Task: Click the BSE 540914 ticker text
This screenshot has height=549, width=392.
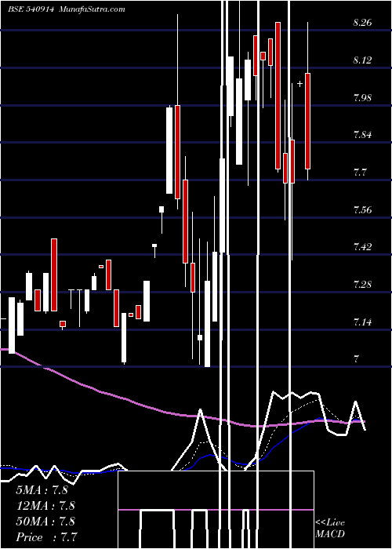Action: (x=31, y=9)
